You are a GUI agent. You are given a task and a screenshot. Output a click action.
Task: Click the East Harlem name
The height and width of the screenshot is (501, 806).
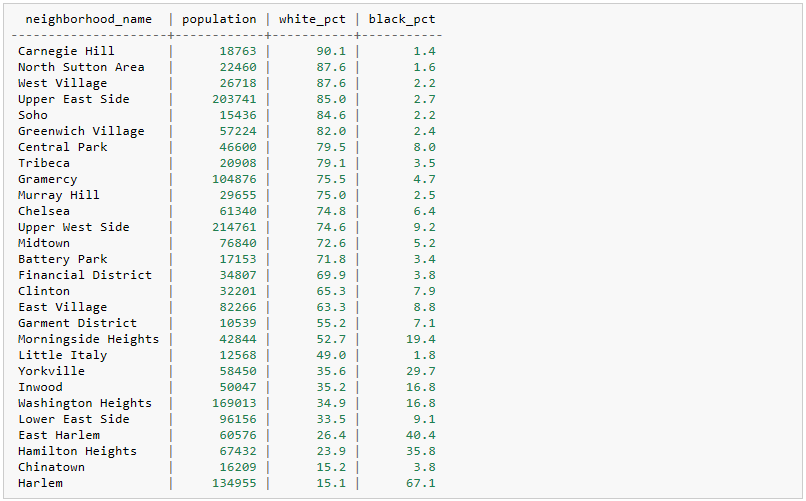pyautogui.click(x=59, y=435)
